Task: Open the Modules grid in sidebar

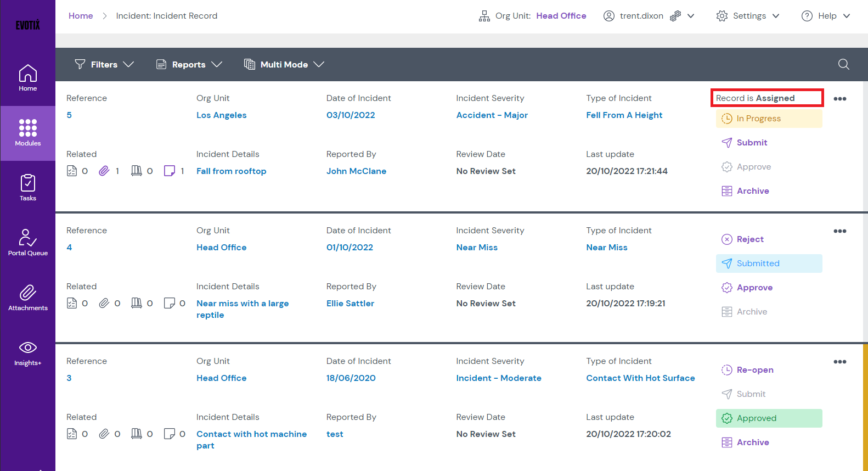Action: point(27,133)
